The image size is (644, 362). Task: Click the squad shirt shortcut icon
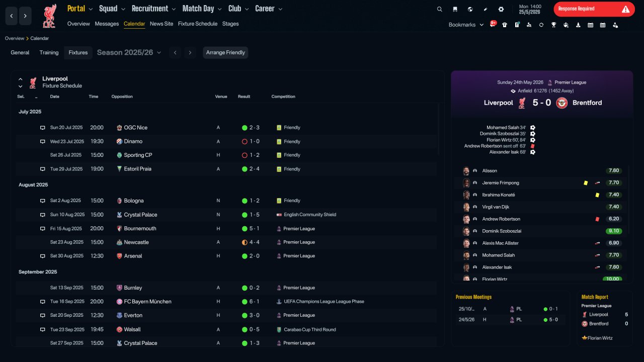click(505, 25)
